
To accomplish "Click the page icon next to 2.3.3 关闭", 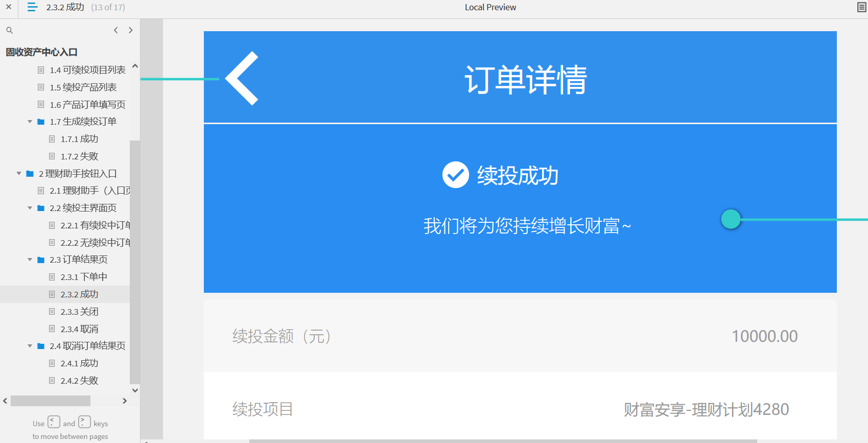I will pos(52,312).
